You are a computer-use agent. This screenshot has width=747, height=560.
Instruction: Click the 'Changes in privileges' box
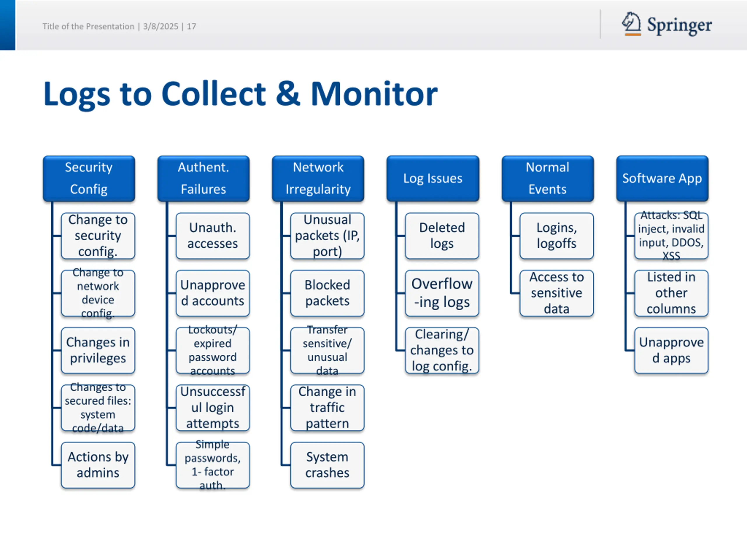(98, 350)
